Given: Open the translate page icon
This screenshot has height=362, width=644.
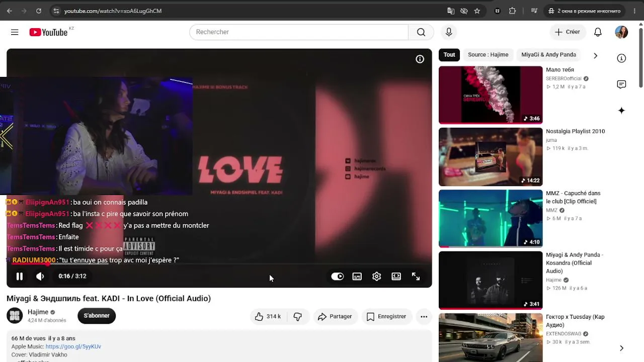Looking at the screenshot, I should [x=451, y=11].
